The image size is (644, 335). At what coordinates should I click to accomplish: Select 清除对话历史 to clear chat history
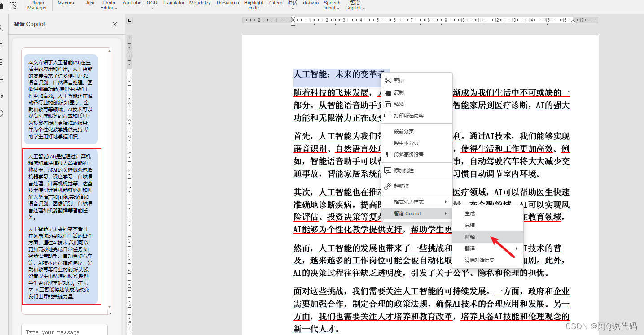(487, 260)
